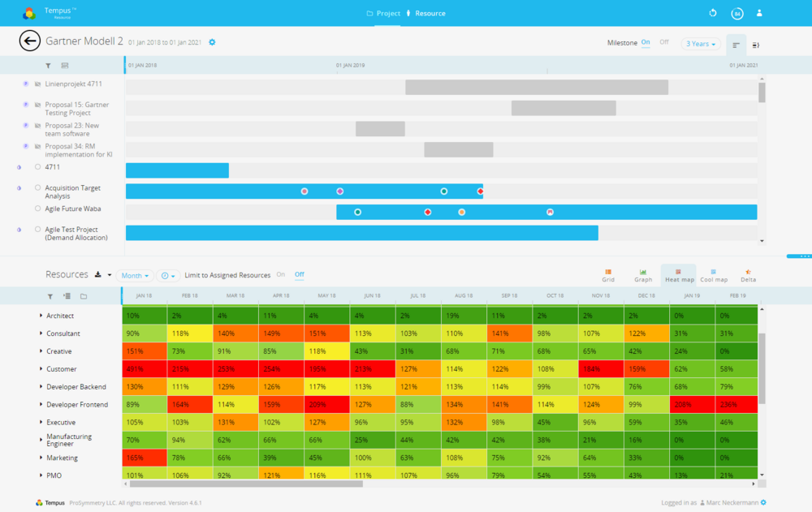Click the Grid view button
The height and width of the screenshot is (512, 812).
[x=608, y=275]
